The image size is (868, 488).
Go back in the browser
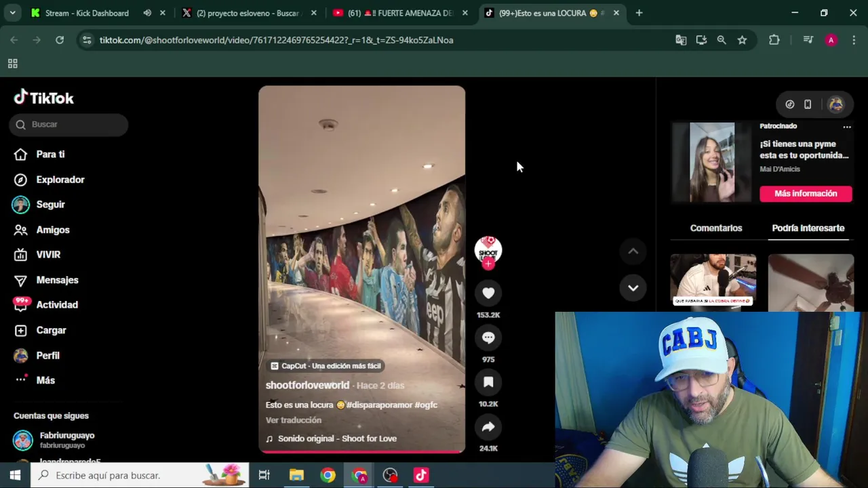[14, 40]
